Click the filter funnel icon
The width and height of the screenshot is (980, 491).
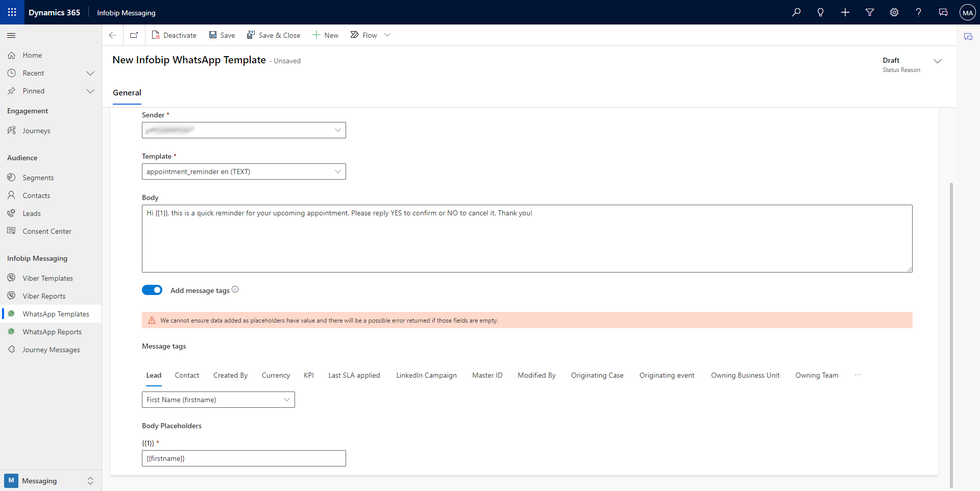[870, 12]
